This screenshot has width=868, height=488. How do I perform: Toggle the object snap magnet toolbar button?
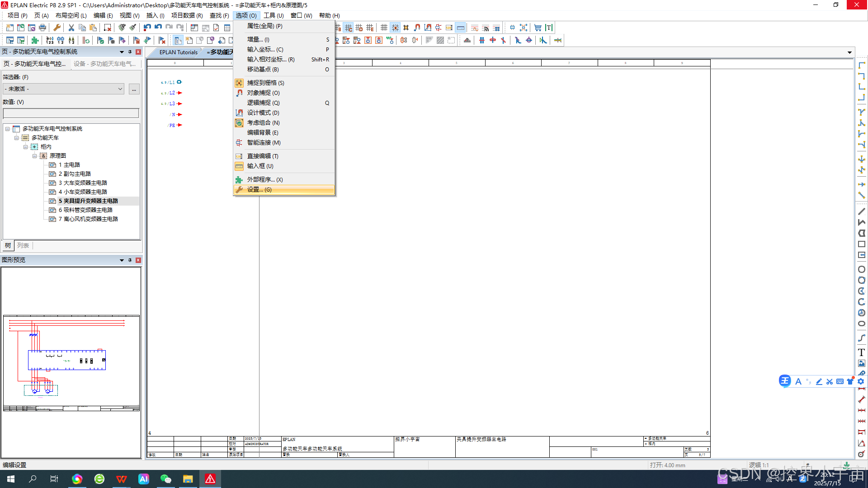[417, 28]
